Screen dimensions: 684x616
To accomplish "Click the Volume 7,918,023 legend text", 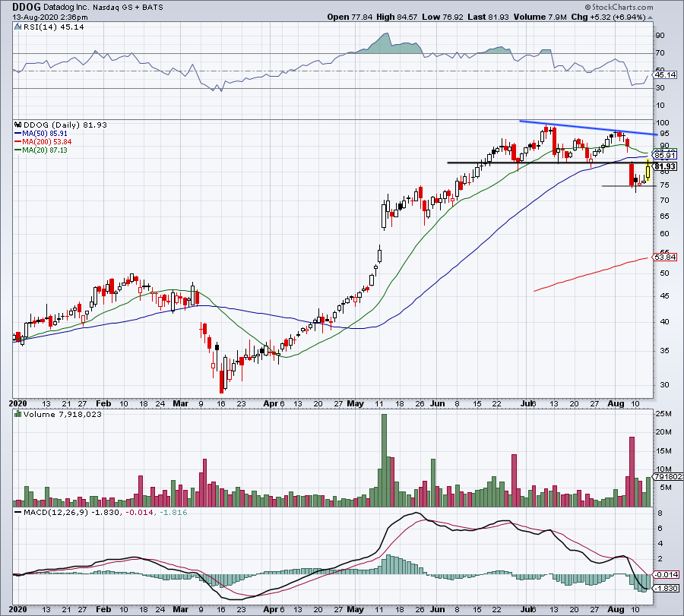I will [62, 414].
